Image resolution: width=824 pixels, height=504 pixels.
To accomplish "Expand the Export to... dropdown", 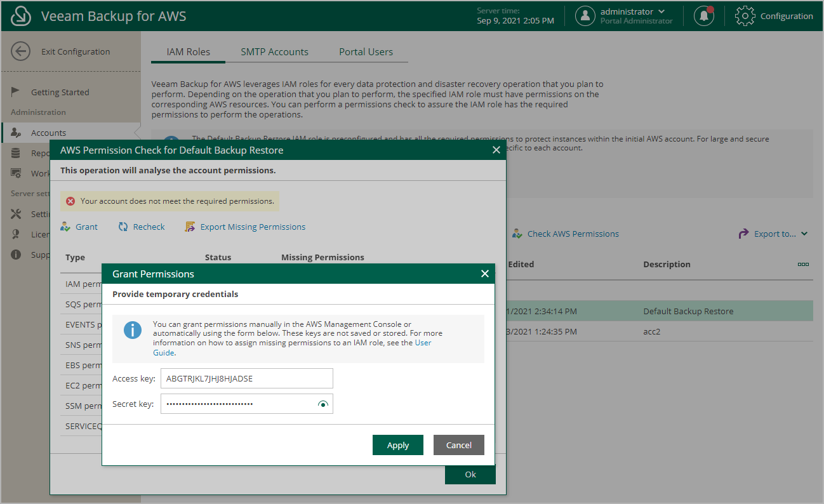I will coord(773,234).
